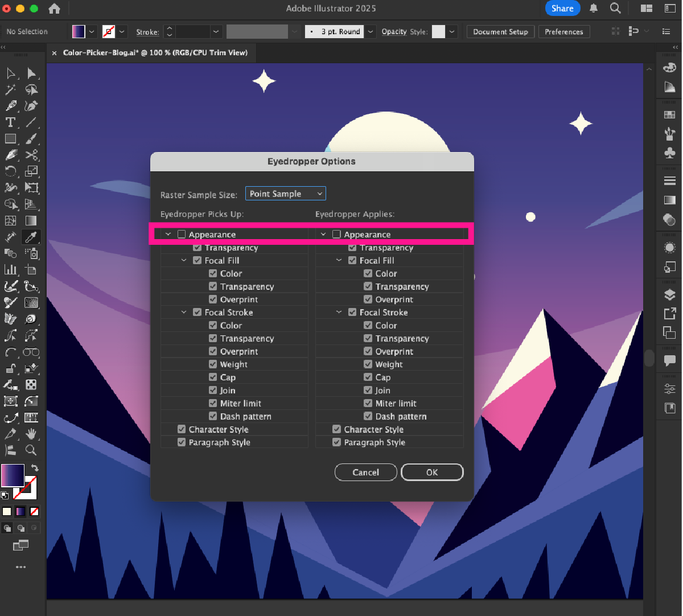This screenshot has height=616, width=683.
Task: Pick the Hand tool
Action: point(31,434)
